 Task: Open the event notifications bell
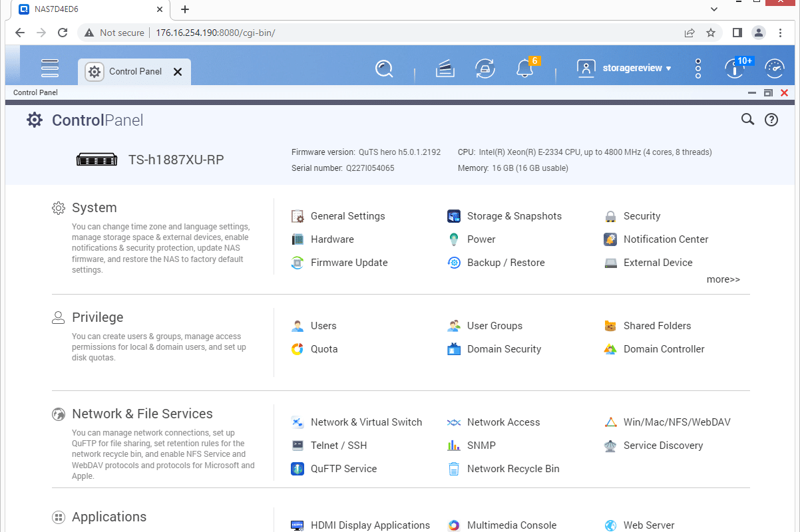[525, 68]
